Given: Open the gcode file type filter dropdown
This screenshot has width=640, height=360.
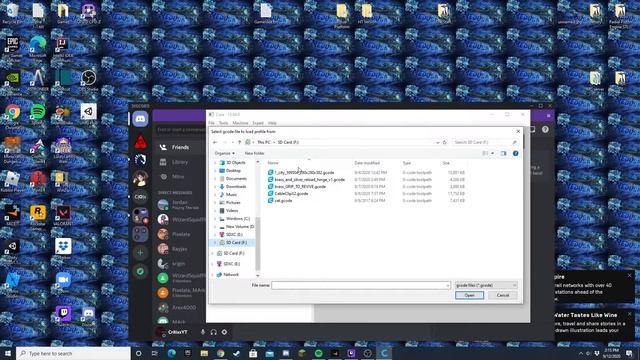Looking at the screenshot, I should pos(486,285).
